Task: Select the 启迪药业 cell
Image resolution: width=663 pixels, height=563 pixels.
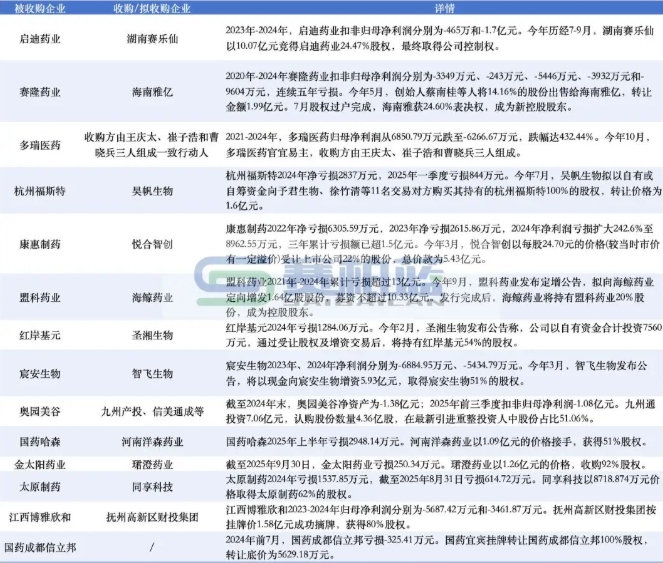Action: click(40, 39)
